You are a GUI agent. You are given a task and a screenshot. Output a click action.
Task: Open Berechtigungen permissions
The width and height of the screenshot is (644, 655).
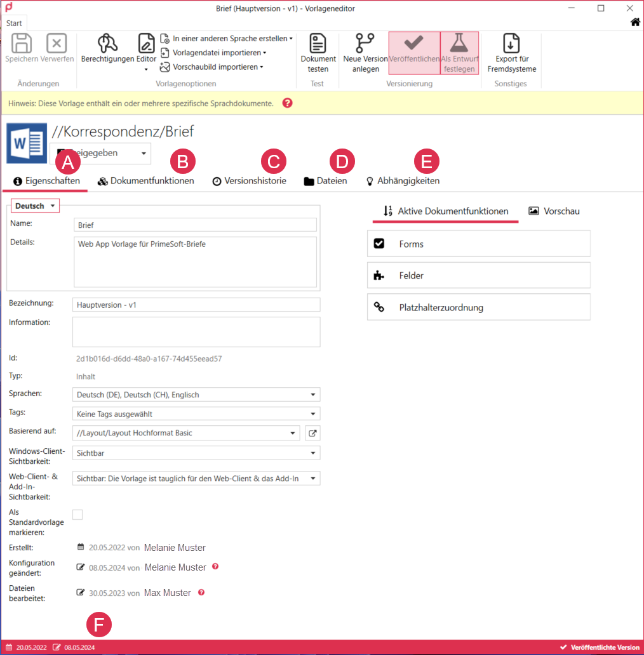(x=107, y=48)
